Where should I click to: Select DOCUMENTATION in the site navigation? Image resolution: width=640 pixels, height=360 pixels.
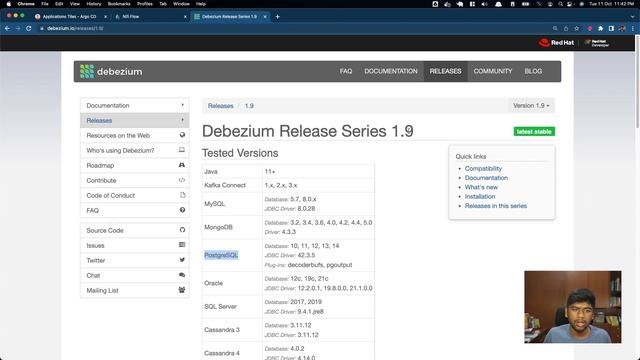(391, 71)
